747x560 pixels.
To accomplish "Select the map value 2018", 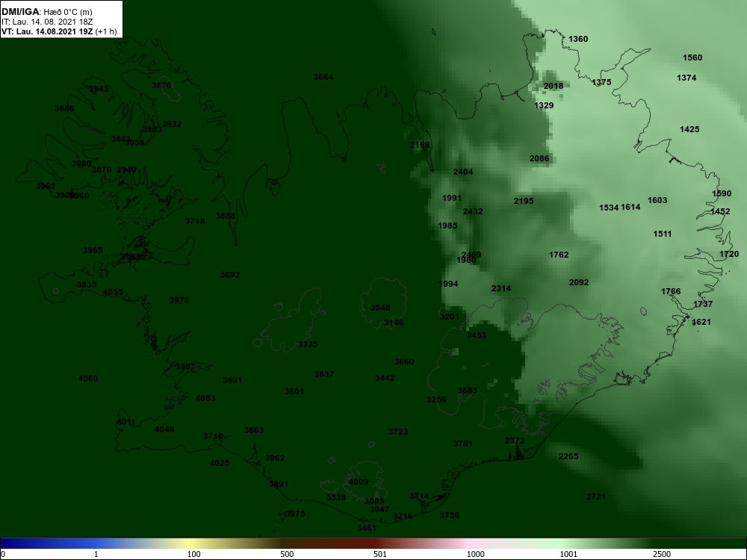I will [x=554, y=86].
